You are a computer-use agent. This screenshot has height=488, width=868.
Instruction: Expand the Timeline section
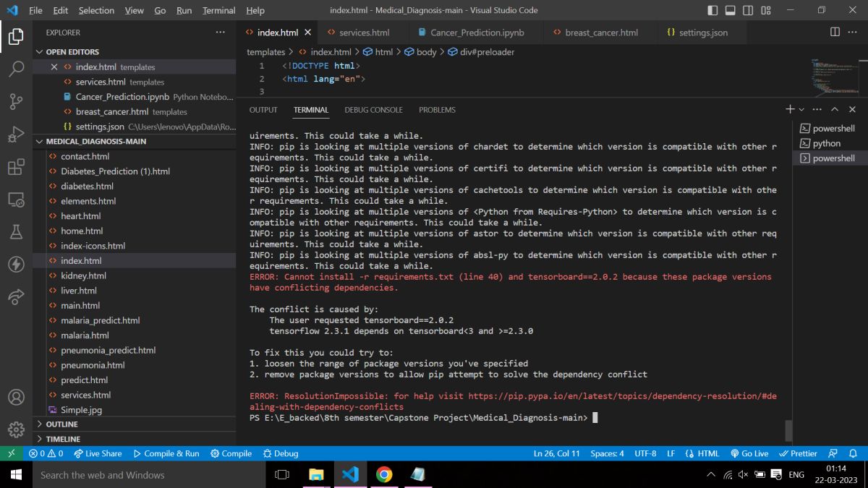pos(135,439)
